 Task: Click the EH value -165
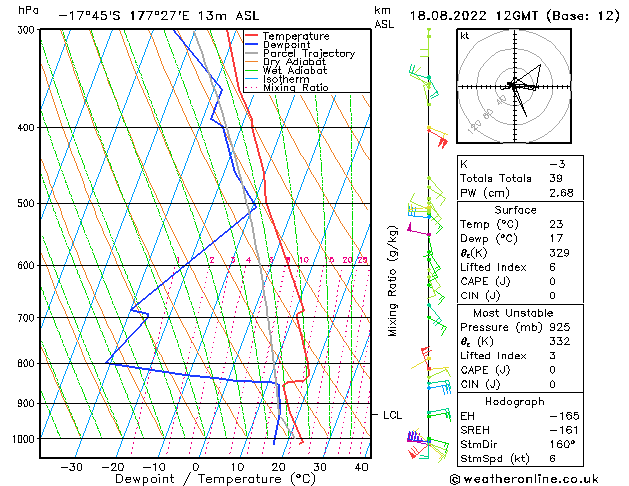point(564,416)
